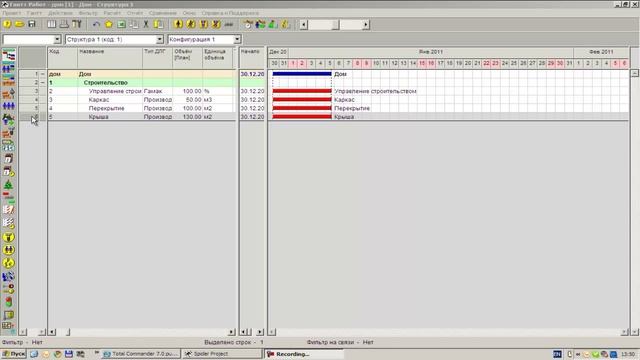The height and width of the screenshot is (360, 640).
Task: Open the empty leftmost combo box dropdown
Action: click(x=57, y=39)
